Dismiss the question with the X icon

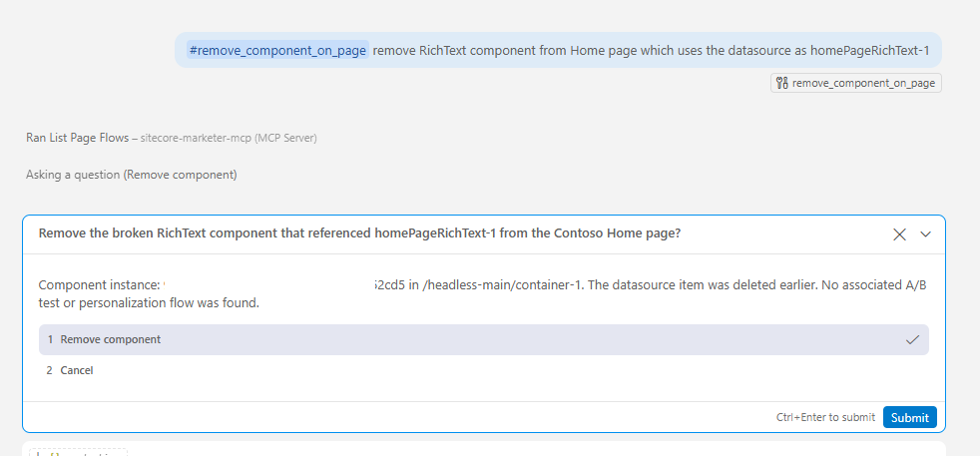coord(899,234)
